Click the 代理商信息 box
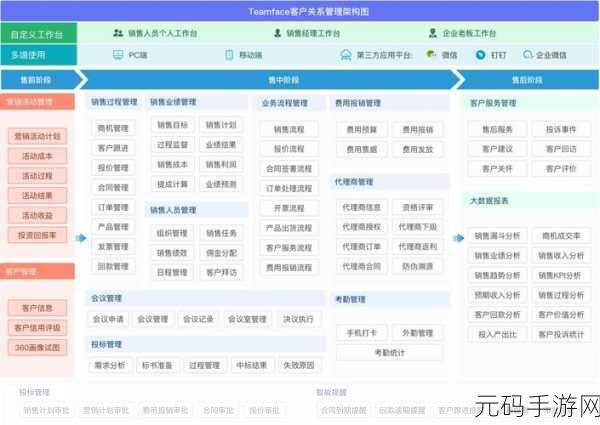 click(x=362, y=207)
